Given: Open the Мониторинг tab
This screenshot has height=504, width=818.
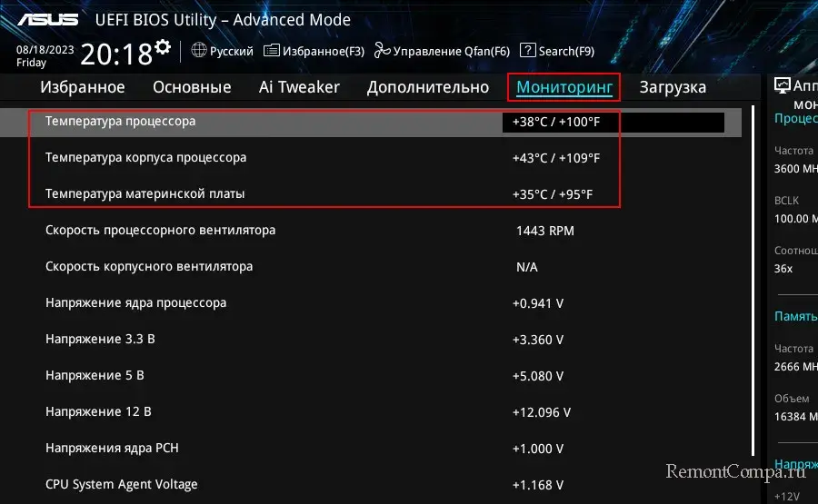Looking at the screenshot, I should (564, 87).
